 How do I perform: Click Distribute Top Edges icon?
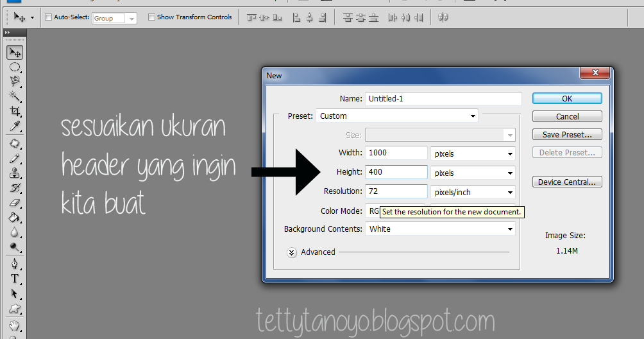click(348, 18)
